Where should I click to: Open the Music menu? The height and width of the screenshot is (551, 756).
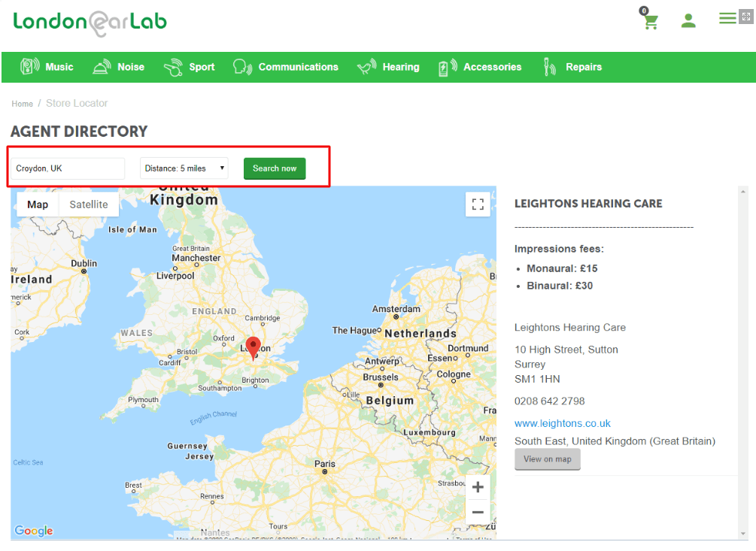tap(59, 67)
